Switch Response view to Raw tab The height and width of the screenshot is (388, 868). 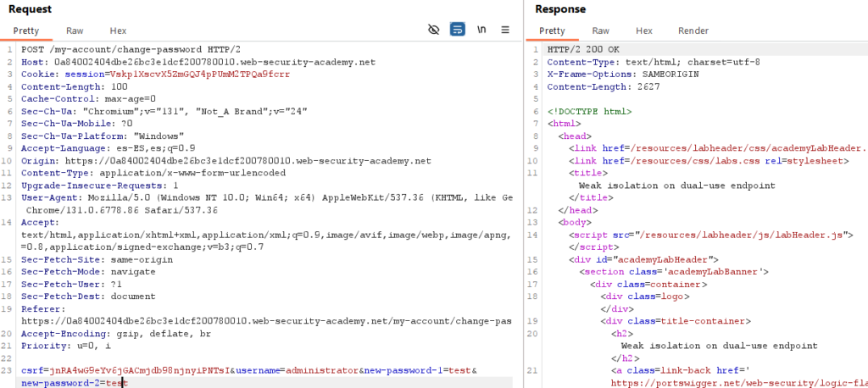coord(601,31)
